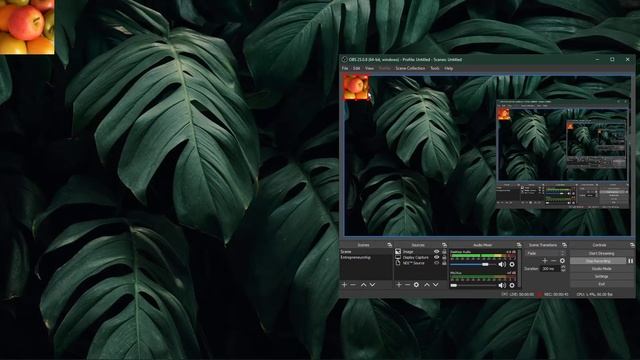Open the View menu in OBS
The height and width of the screenshot is (360, 640).
369,68
